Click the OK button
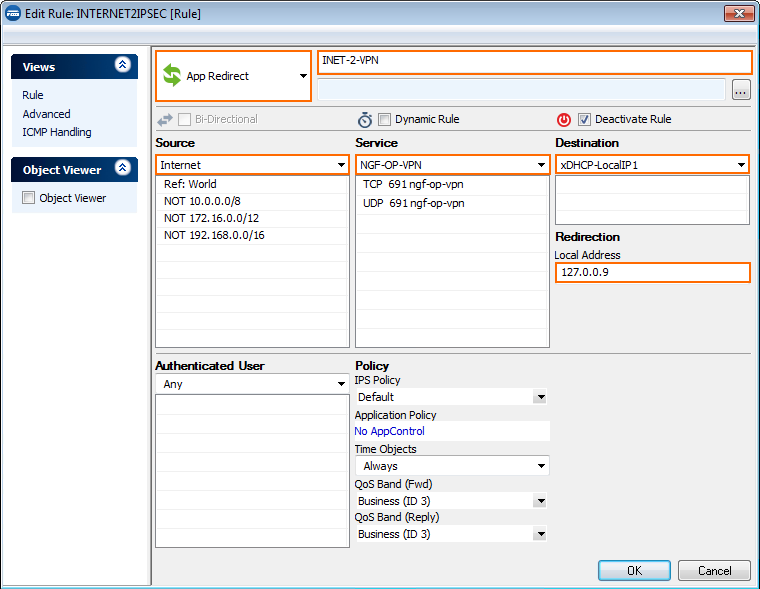The width and height of the screenshot is (760, 589). point(634,571)
